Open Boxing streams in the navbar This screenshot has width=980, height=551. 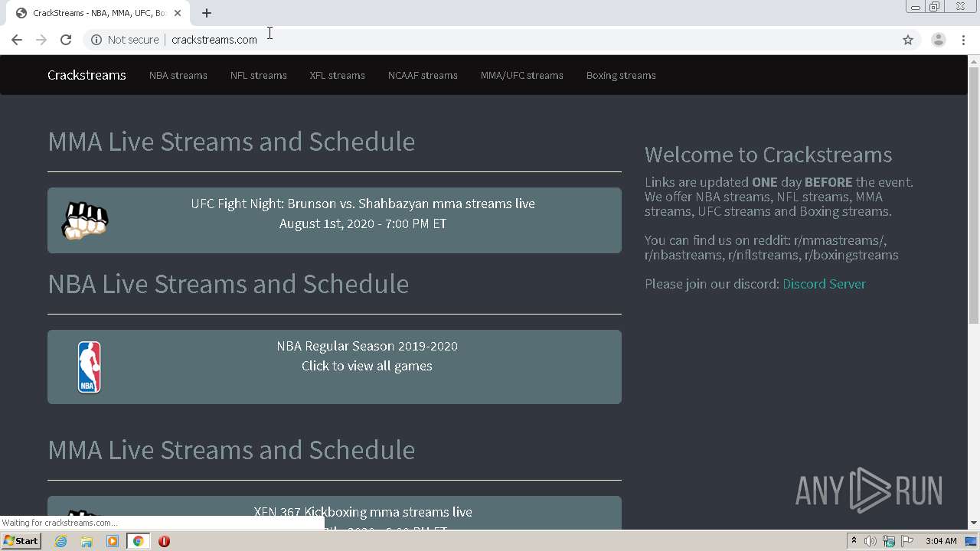click(621, 75)
